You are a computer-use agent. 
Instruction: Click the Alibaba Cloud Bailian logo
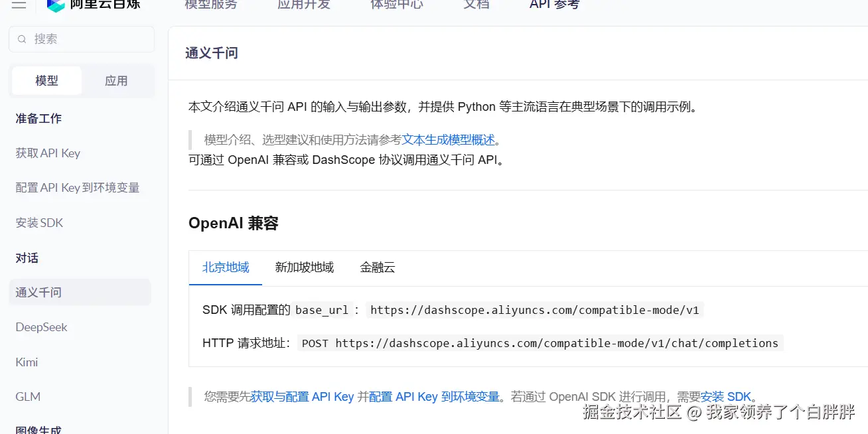pyautogui.click(x=92, y=5)
